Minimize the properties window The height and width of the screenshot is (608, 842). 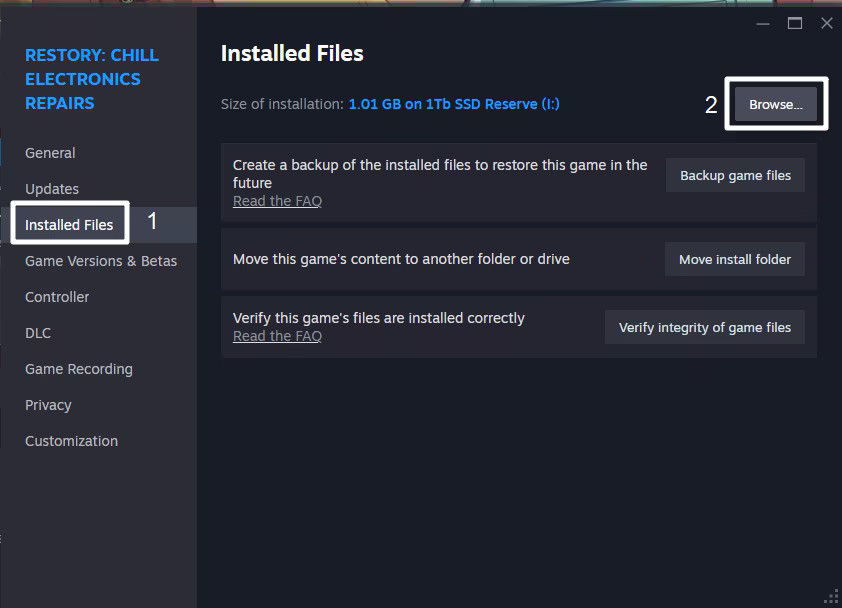pyautogui.click(x=763, y=24)
